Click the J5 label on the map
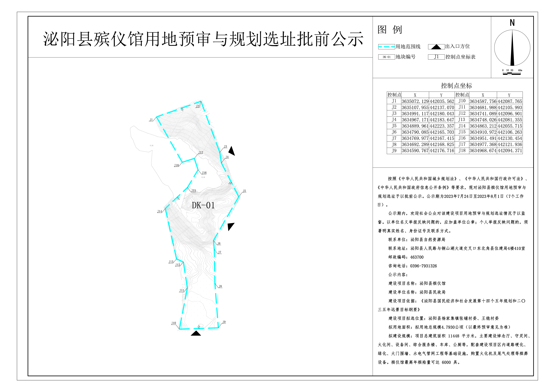Screen dimensions: 555x392 [x=244, y=191]
